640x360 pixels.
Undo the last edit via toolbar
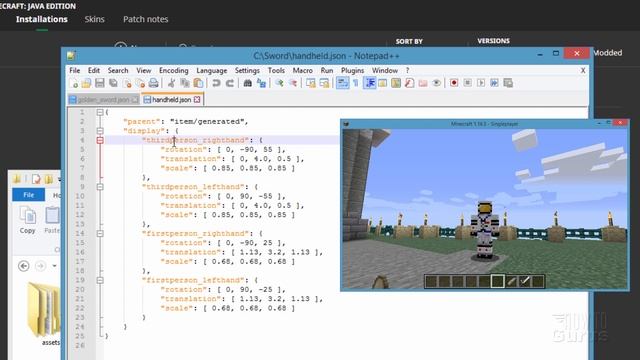(216, 83)
